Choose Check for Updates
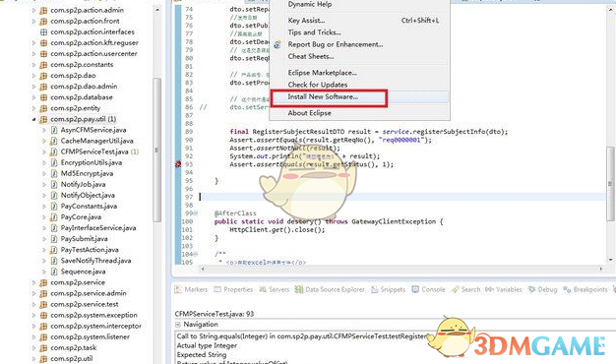Viewport: 616px width, 364px height. [x=318, y=85]
